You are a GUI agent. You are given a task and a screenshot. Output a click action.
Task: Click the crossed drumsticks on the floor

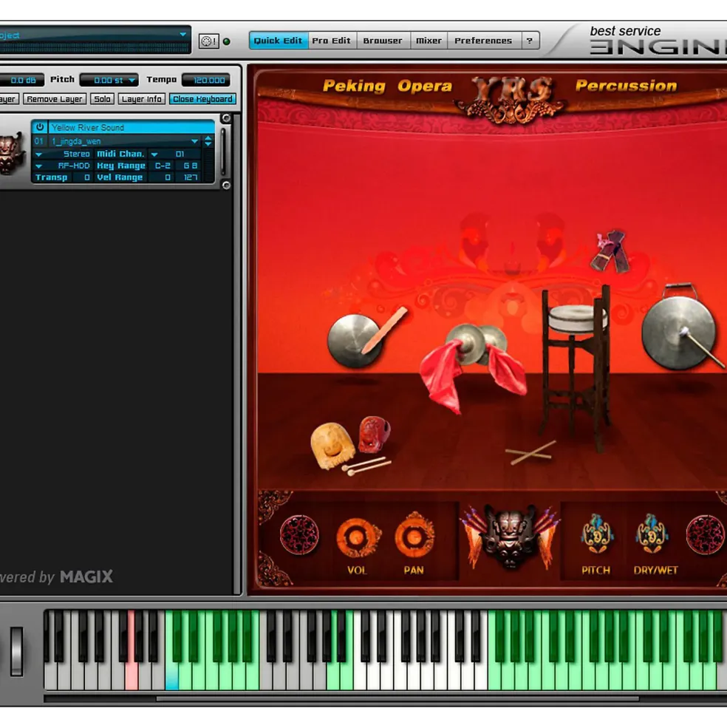[x=530, y=452]
